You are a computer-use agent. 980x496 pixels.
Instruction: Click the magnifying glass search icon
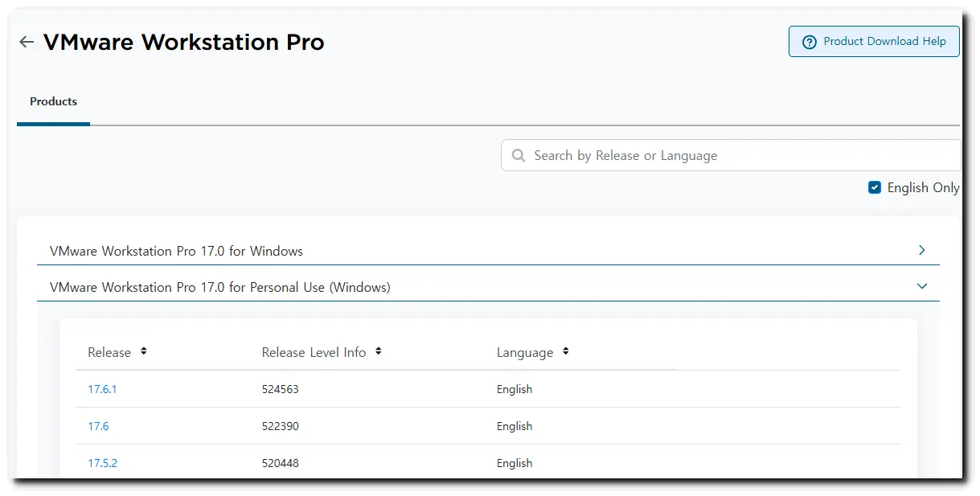tap(519, 155)
